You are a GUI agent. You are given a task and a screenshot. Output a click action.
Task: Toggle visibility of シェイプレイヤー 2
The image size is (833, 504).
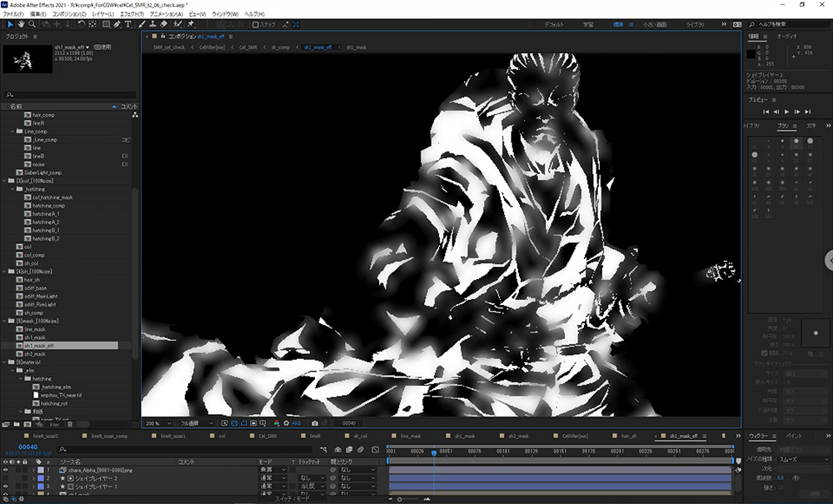coord(5,478)
